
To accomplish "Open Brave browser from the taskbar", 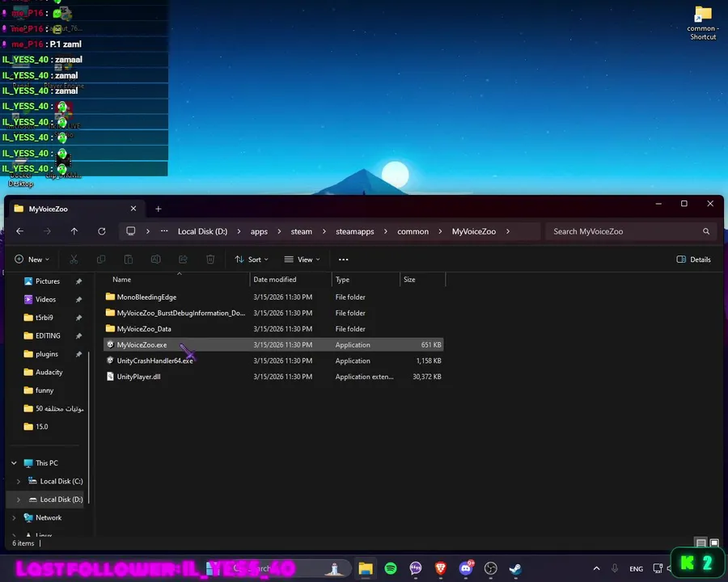I will (x=441, y=568).
